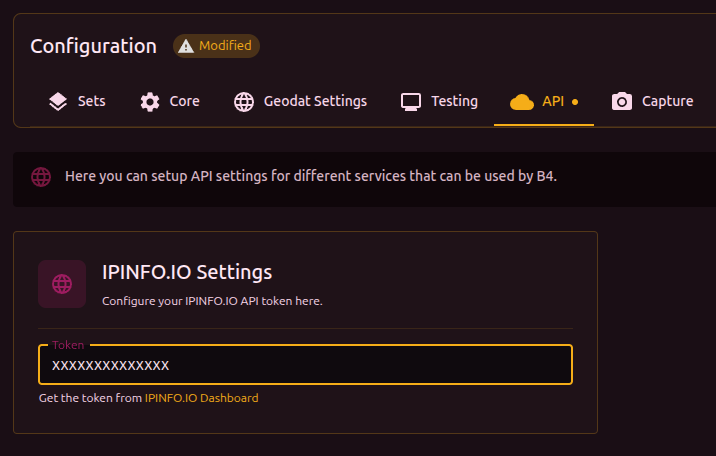Click the IPINFO.IO Settings globe icon

(62, 284)
